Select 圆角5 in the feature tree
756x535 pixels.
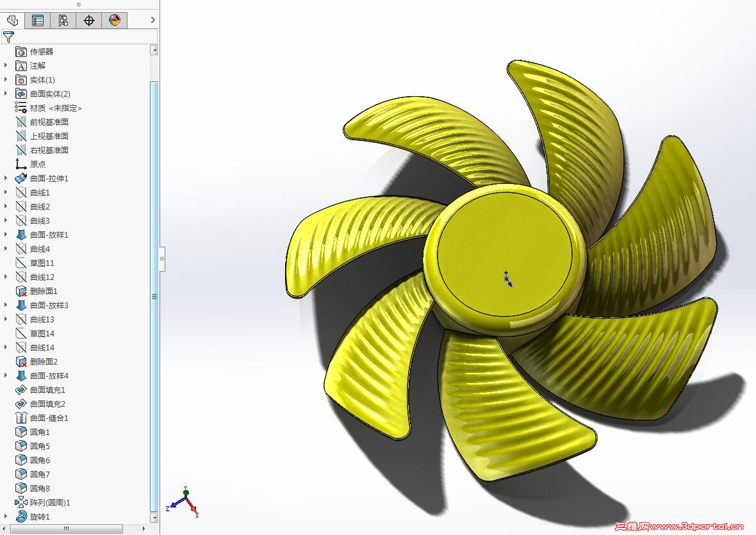click(40, 446)
